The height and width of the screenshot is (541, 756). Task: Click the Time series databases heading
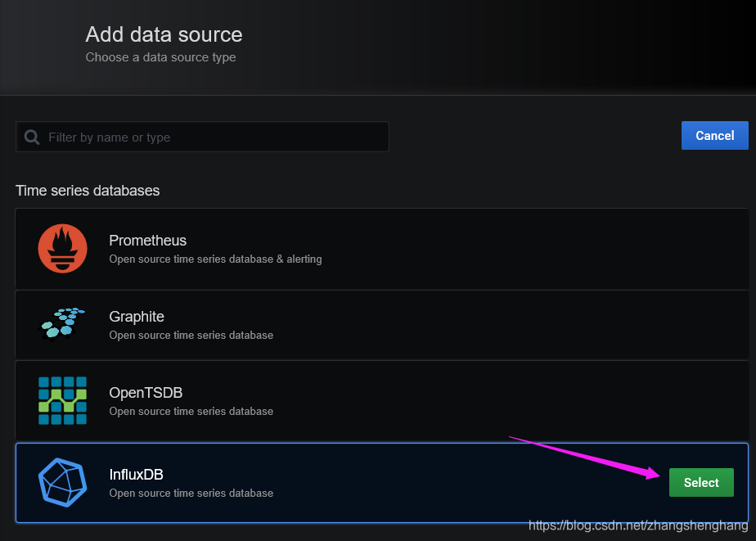pos(88,191)
